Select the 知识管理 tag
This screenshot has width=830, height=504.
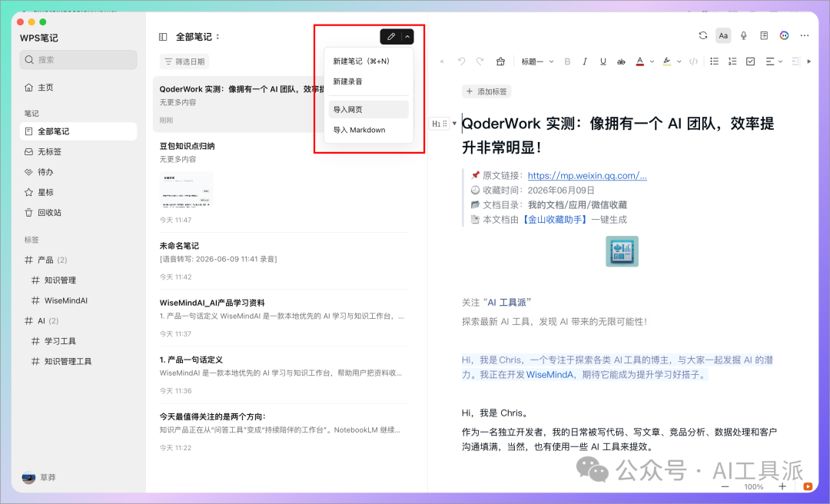[x=78, y=280]
